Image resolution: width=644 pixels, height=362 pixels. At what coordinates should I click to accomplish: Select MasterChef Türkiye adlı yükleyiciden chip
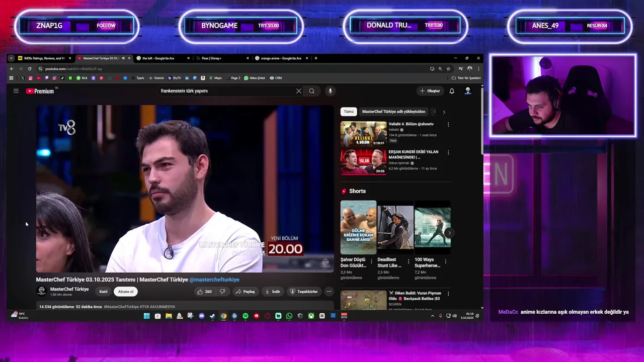click(393, 112)
